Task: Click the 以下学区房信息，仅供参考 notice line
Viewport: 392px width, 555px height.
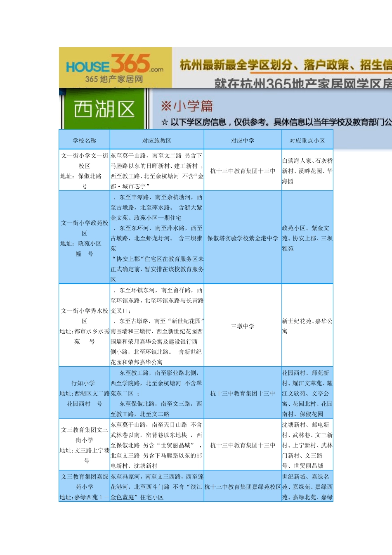Action: (276, 122)
